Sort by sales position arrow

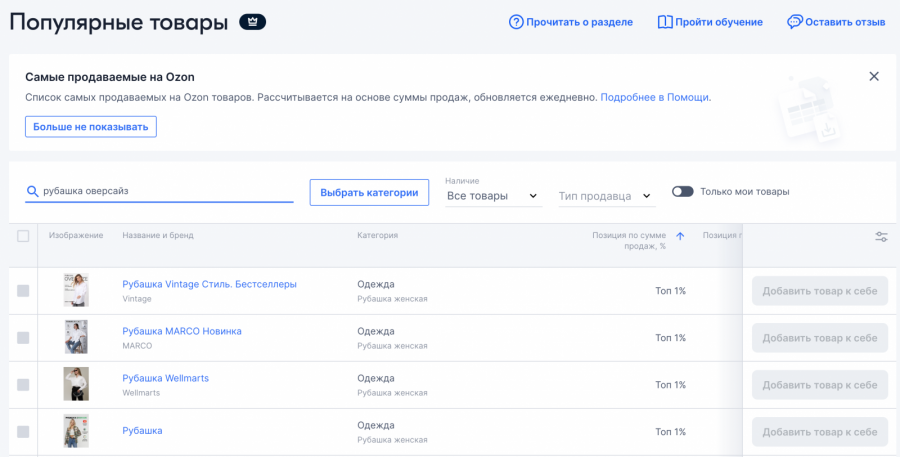coord(680,236)
